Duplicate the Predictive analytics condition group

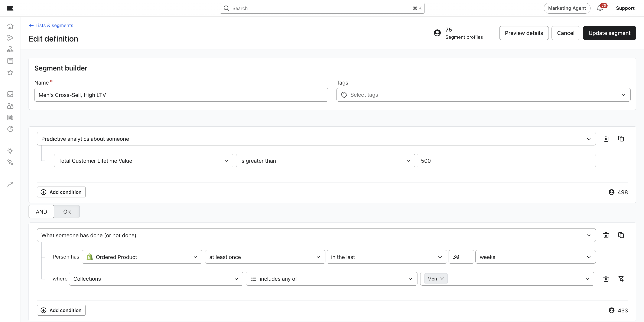(x=621, y=139)
